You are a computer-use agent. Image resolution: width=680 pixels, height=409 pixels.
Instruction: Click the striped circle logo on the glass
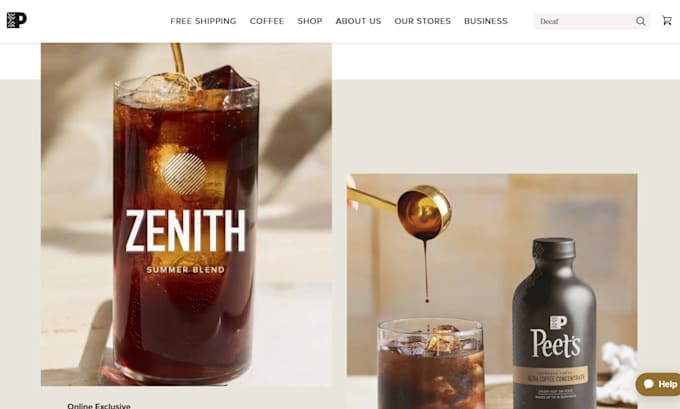(x=185, y=173)
